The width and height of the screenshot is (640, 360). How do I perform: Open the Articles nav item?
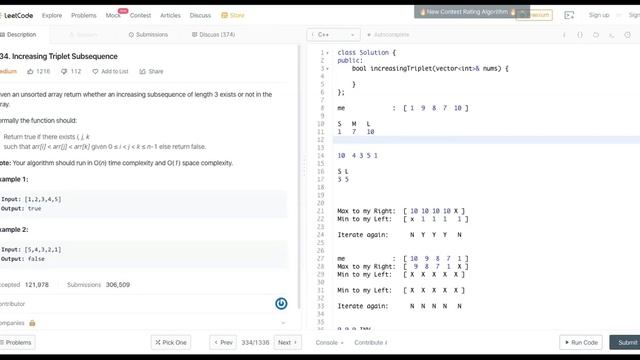point(170,15)
